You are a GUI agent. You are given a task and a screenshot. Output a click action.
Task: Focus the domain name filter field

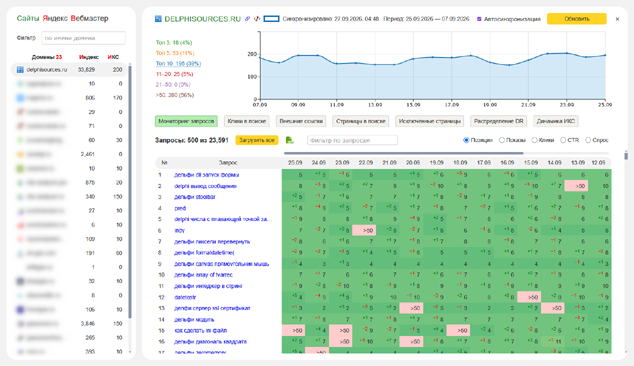pyautogui.click(x=83, y=38)
